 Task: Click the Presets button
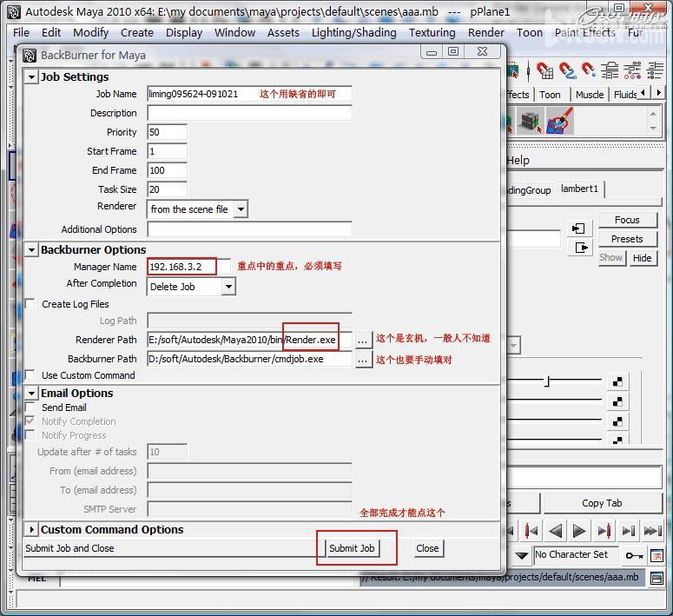coord(626,239)
